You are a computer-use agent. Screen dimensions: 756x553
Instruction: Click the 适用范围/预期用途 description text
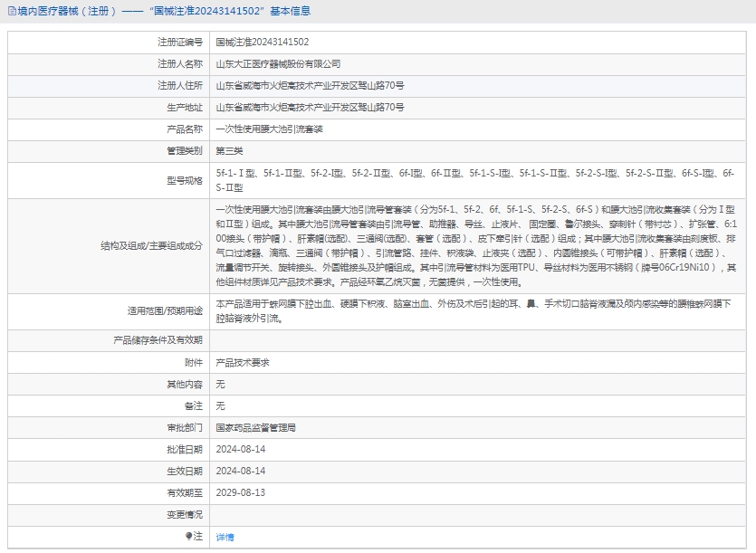(x=474, y=310)
